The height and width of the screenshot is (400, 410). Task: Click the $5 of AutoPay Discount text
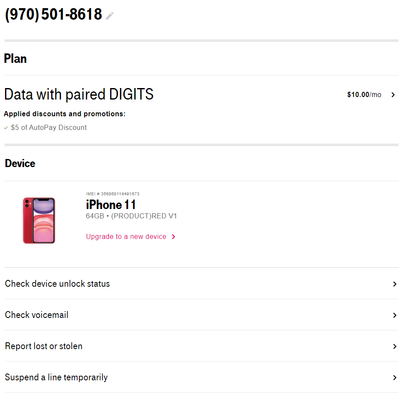[49, 128]
